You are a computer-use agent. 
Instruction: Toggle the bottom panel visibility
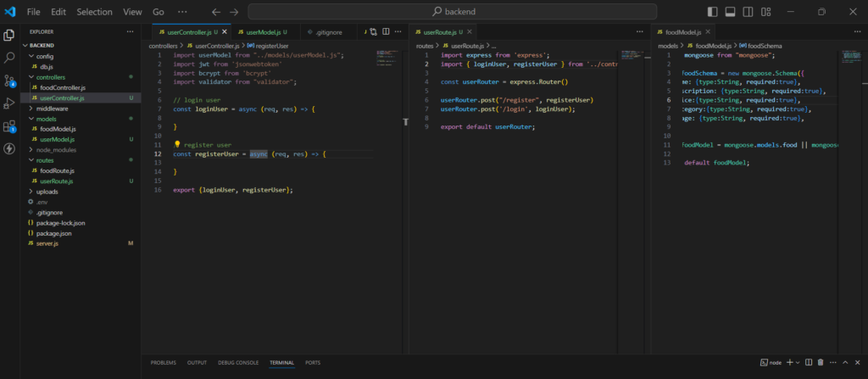(x=728, y=12)
